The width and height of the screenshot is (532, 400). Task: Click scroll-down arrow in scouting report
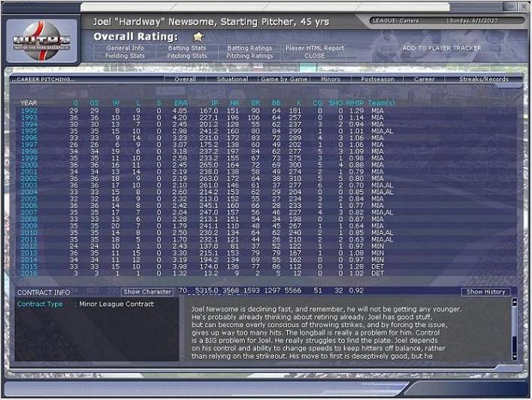click(x=515, y=358)
